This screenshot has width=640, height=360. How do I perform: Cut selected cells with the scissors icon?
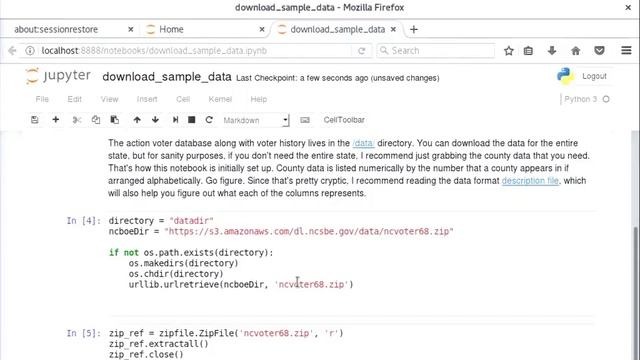point(77,120)
